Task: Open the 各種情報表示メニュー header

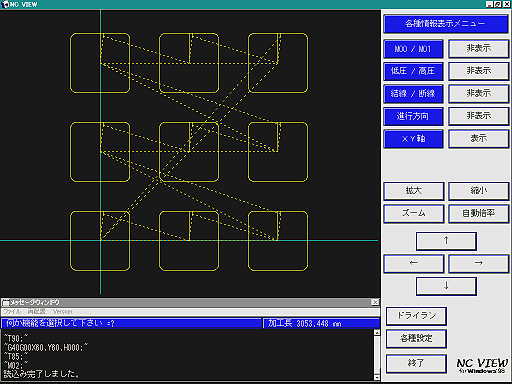Action: pos(446,24)
